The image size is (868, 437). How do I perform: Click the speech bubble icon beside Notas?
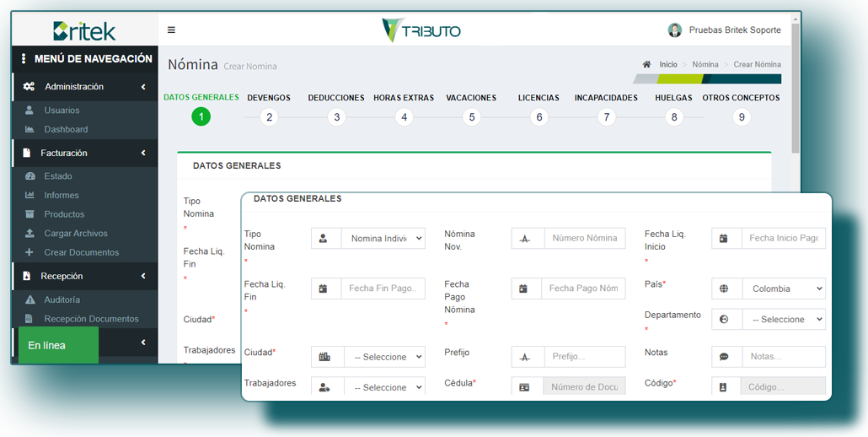coord(724,357)
